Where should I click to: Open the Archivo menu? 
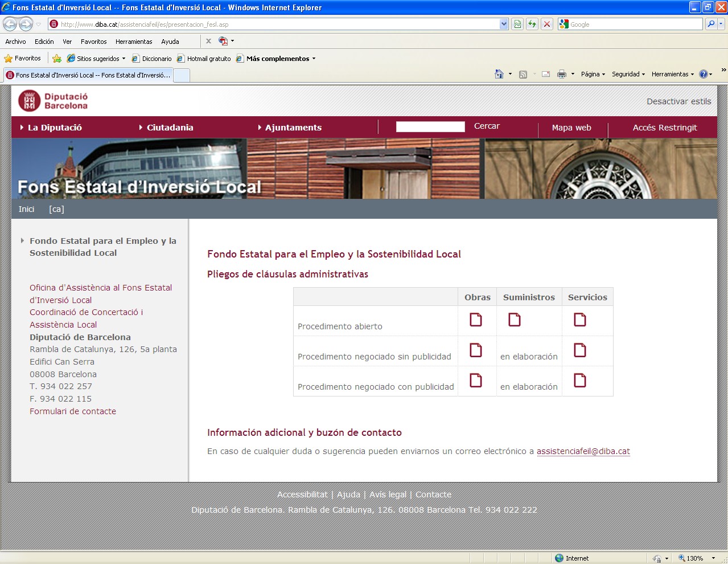point(15,42)
